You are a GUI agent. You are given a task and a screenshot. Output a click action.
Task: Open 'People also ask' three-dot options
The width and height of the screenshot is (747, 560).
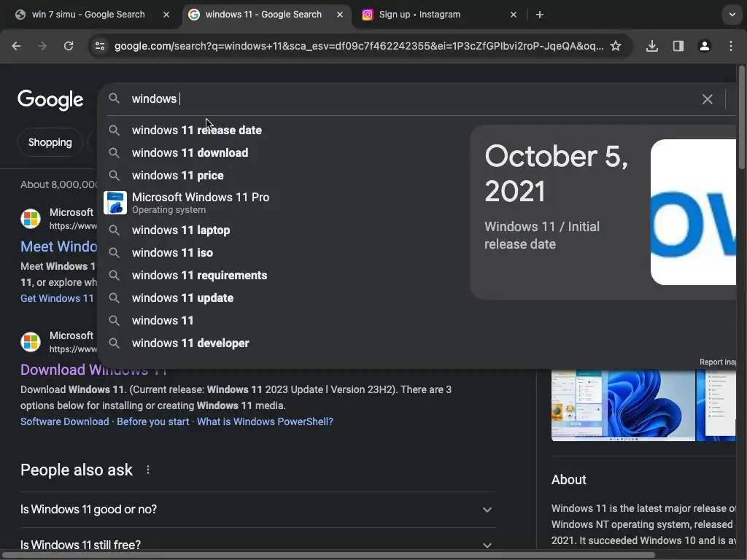click(x=148, y=470)
